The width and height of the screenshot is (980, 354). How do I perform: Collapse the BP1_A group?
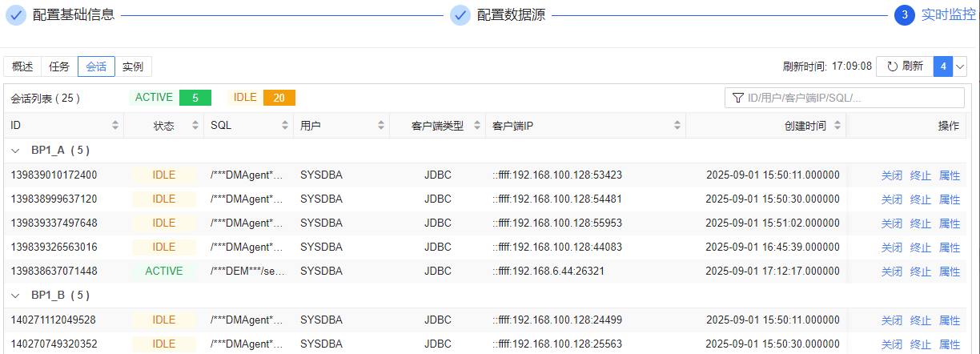pyautogui.click(x=15, y=150)
